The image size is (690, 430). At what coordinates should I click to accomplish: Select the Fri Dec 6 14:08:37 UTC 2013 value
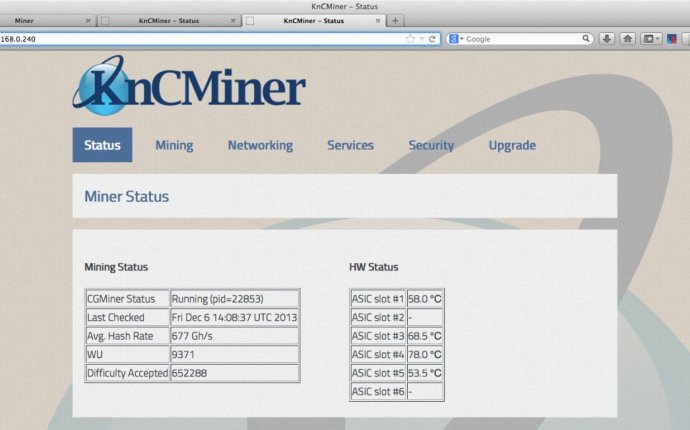tap(235, 317)
